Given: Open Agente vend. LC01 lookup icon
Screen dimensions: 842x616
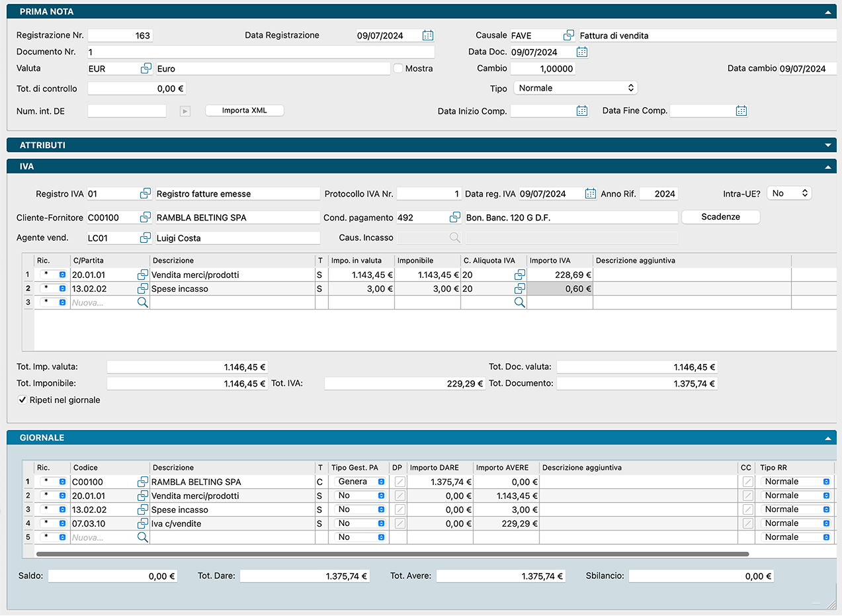Looking at the screenshot, I should (x=146, y=238).
